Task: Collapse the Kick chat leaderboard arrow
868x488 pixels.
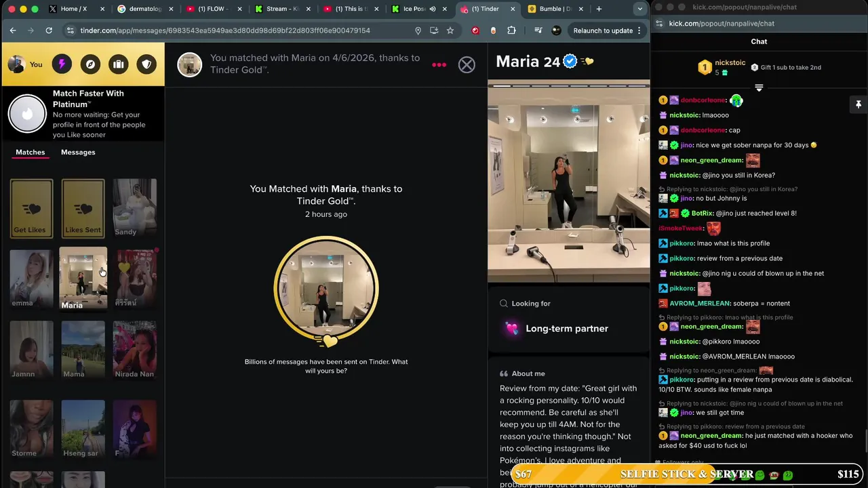Action: point(759,88)
